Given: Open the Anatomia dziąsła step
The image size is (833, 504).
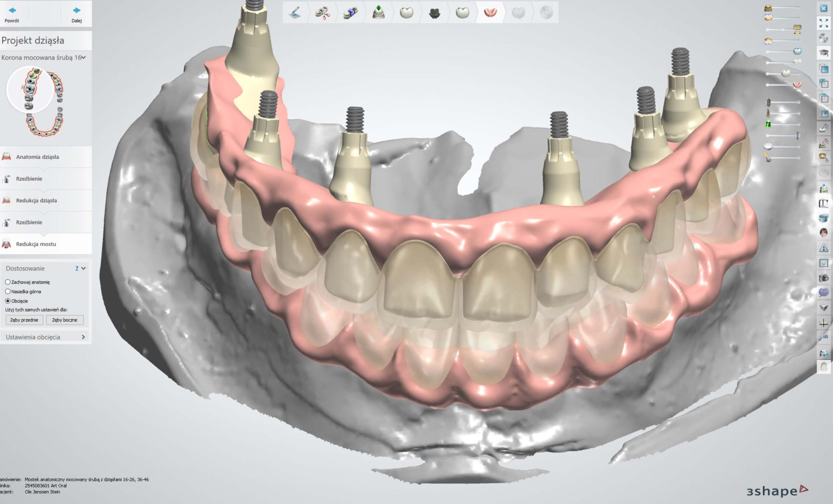Looking at the screenshot, I should tap(37, 157).
